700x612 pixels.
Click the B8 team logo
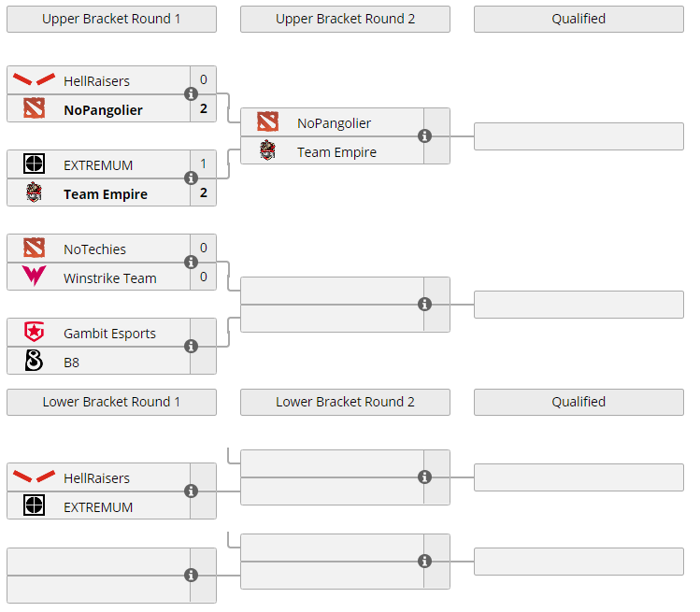click(34, 361)
